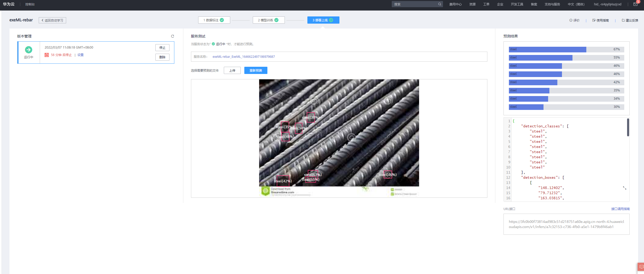Screen dimensions: 644x274
Task: Open the 控制台 console link
Action: [30, 4]
